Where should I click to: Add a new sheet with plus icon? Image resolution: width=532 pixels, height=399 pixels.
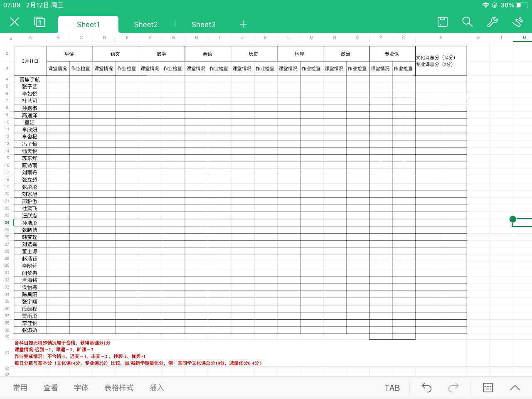click(244, 25)
